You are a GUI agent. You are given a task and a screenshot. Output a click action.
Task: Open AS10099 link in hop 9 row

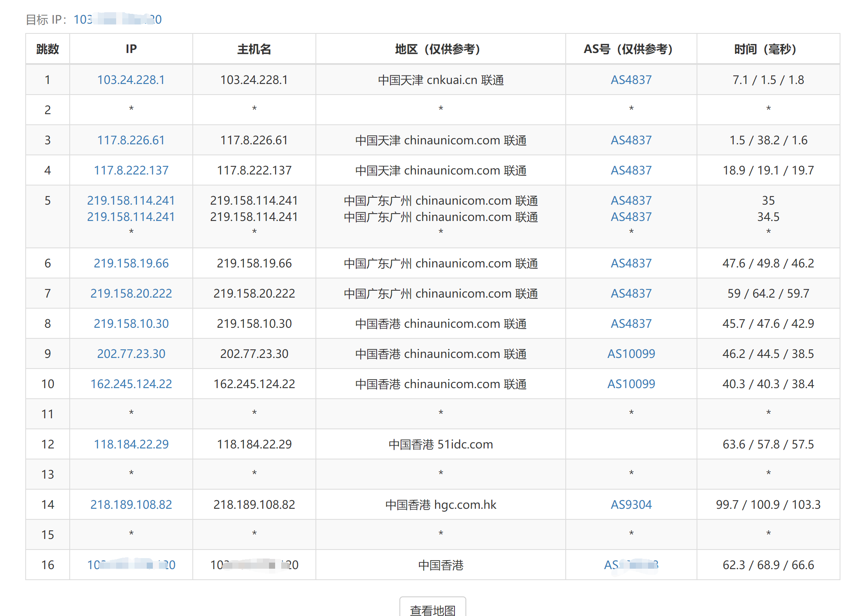coord(631,353)
